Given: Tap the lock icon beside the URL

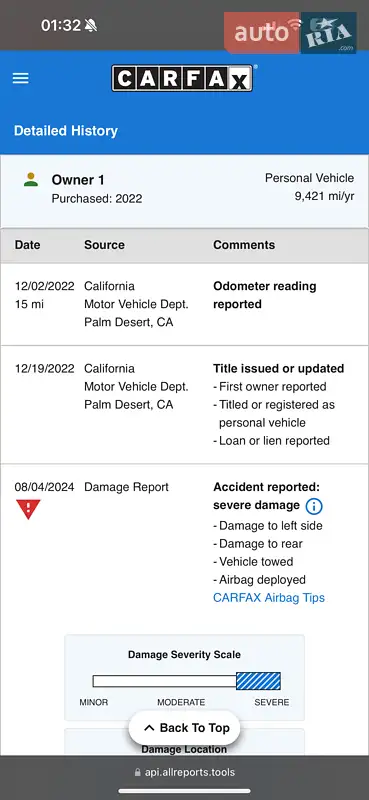Looking at the screenshot, I should [137, 772].
